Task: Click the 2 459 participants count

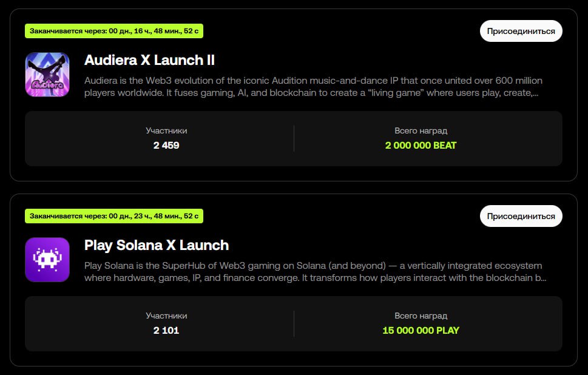Action: (x=166, y=146)
